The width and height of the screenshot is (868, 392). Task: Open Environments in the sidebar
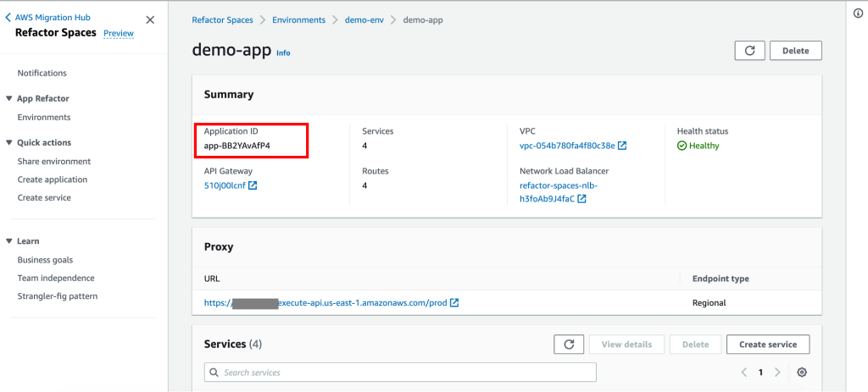pos(44,117)
